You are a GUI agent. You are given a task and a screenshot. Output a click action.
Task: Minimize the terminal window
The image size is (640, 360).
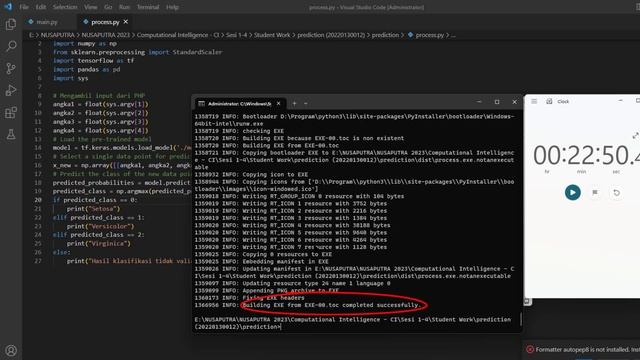[479, 102]
